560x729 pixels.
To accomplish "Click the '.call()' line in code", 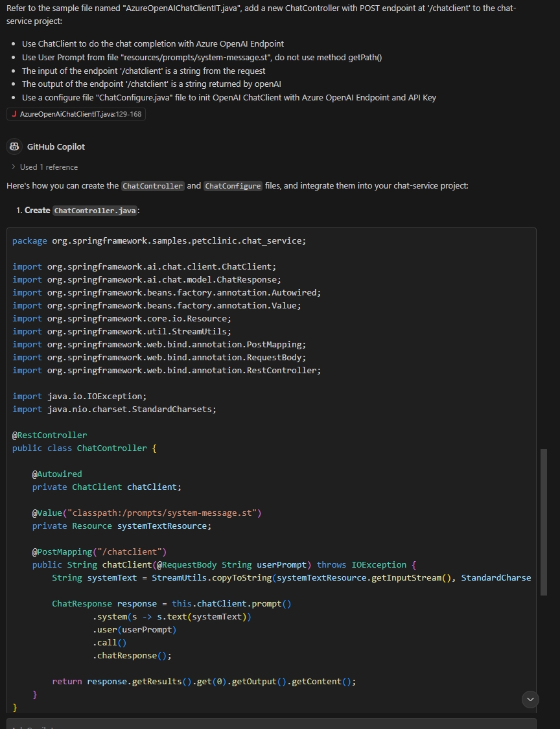I will pyautogui.click(x=110, y=643).
